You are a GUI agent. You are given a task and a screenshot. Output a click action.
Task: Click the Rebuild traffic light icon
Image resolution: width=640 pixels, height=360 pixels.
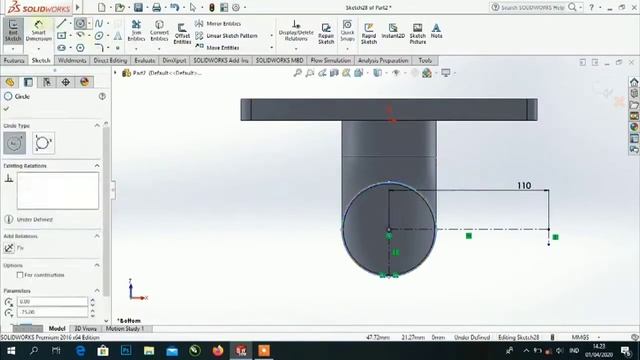tap(211, 7)
